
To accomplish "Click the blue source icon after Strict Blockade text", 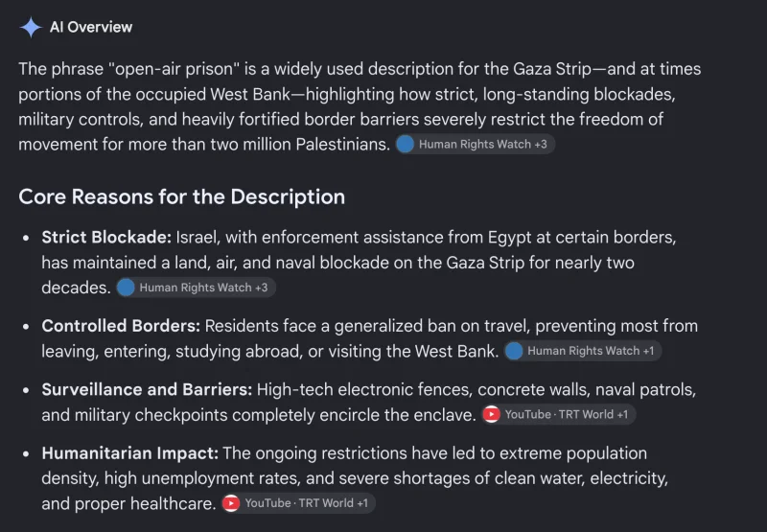I will (126, 288).
